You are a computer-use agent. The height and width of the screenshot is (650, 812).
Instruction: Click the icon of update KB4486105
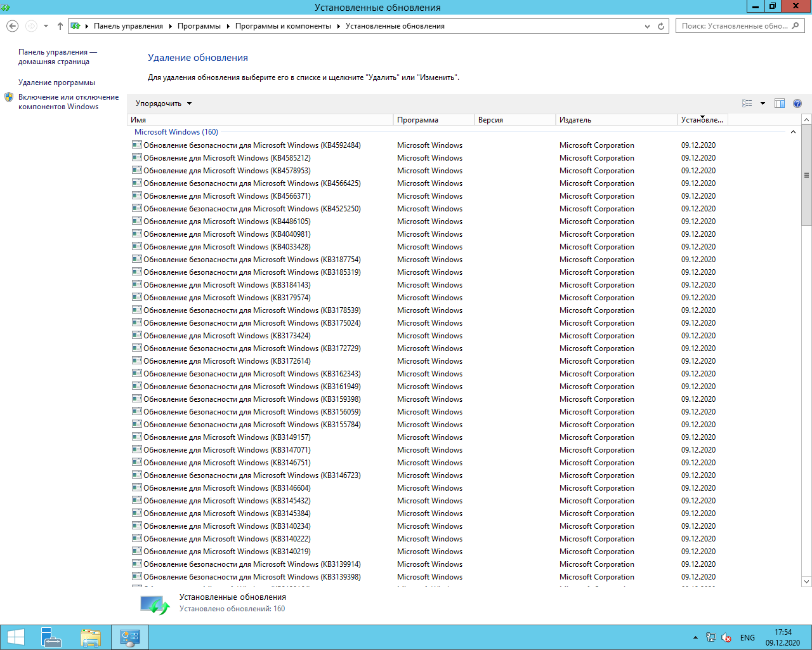pos(136,221)
